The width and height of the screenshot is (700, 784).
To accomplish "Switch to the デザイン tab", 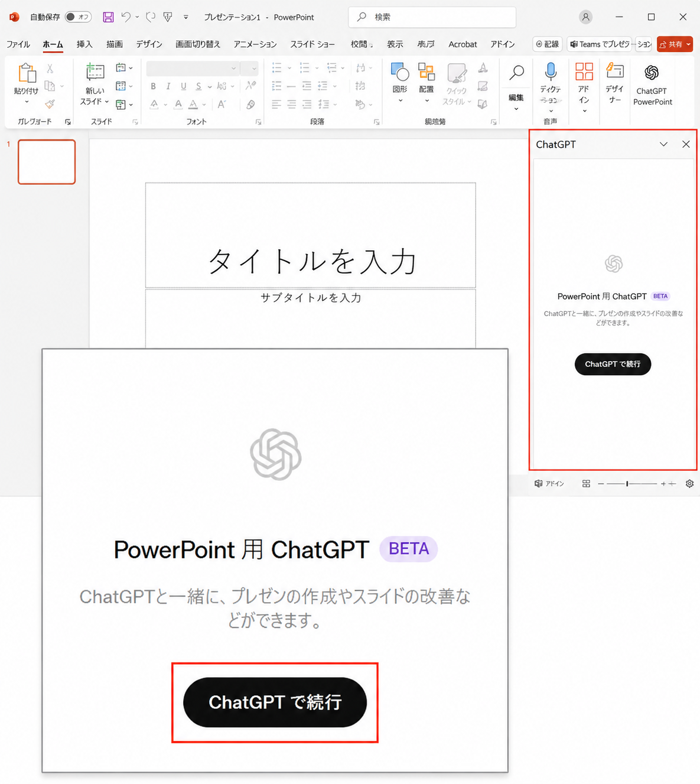I will point(149,44).
